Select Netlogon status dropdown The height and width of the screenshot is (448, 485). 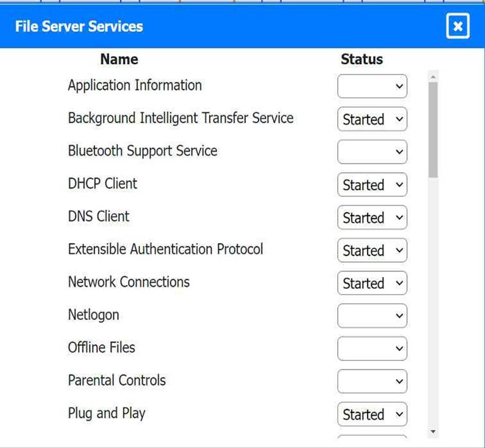point(372,316)
